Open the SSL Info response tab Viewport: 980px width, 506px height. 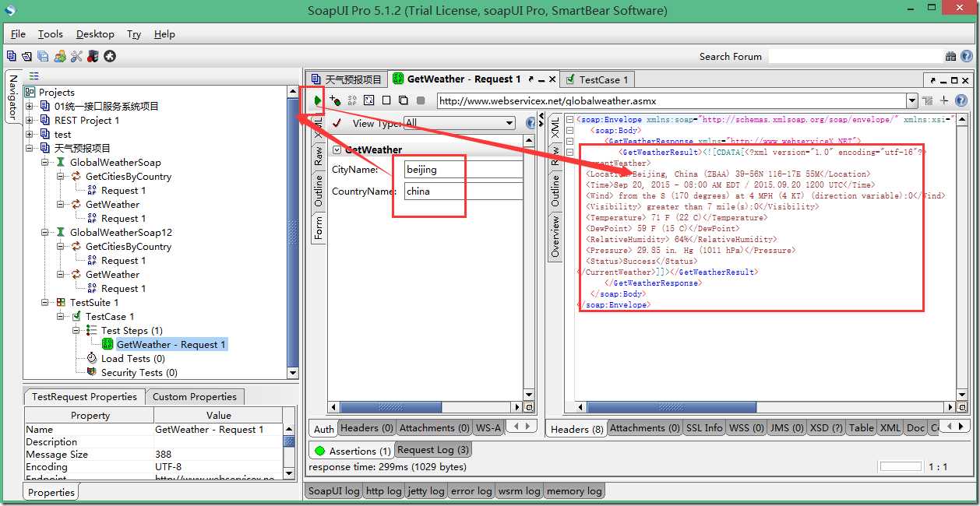704,428
